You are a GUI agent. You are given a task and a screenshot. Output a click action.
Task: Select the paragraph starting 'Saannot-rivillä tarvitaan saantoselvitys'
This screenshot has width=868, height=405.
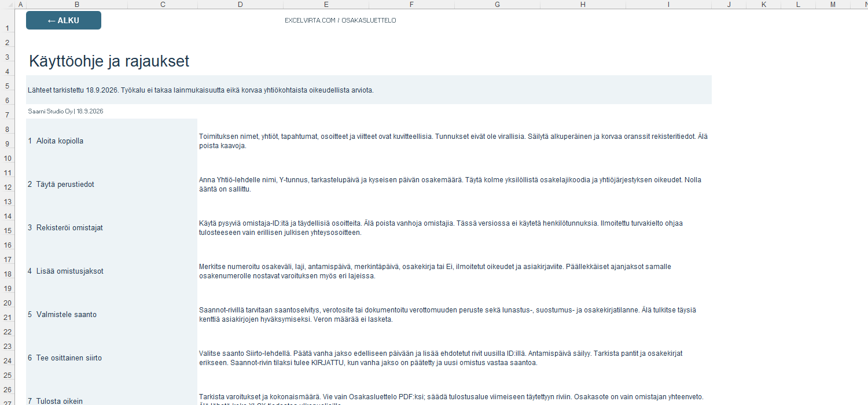pyautogui.click(x=447, y=315)
